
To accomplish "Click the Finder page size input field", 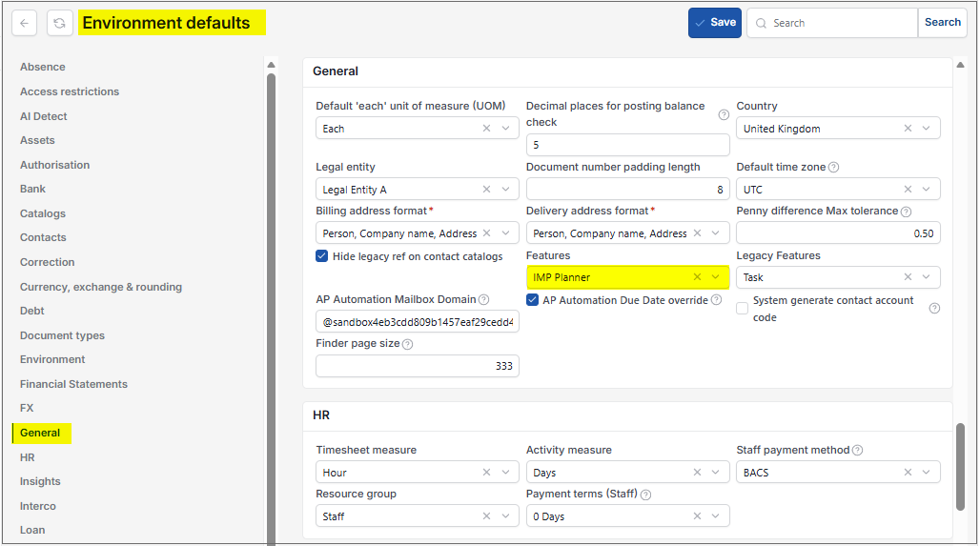I will point(418,366).
